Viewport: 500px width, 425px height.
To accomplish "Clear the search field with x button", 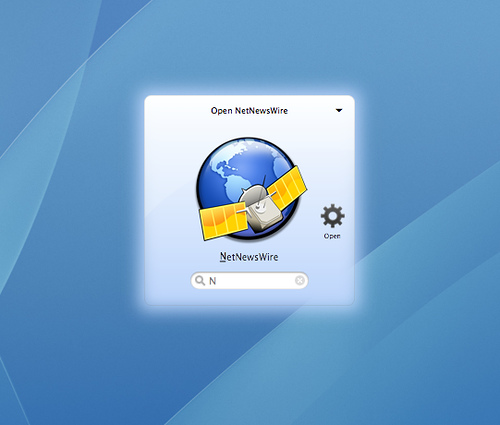I will [300, 280].
